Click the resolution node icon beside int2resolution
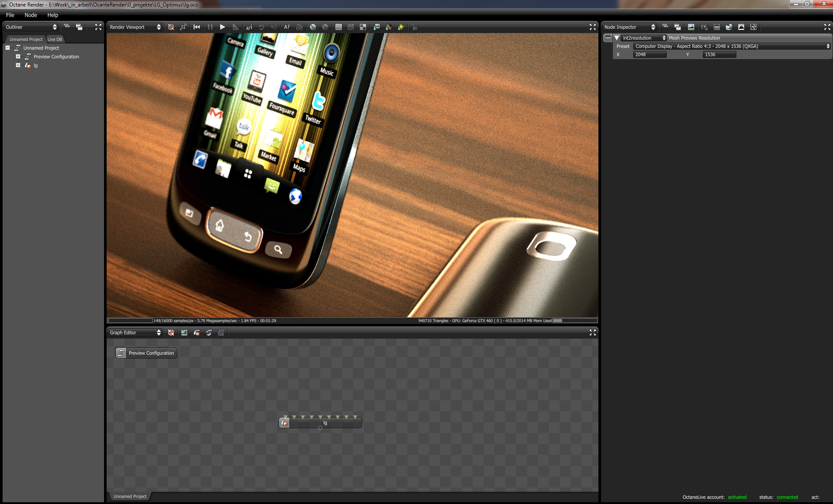833x504 pixels. coord(608,38)
